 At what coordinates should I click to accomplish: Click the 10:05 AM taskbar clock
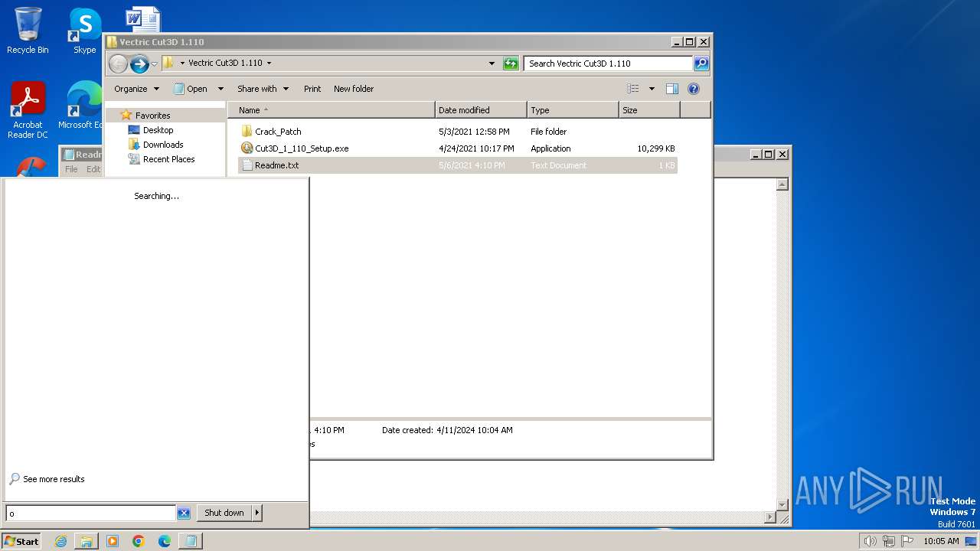[x=941, y=541]
